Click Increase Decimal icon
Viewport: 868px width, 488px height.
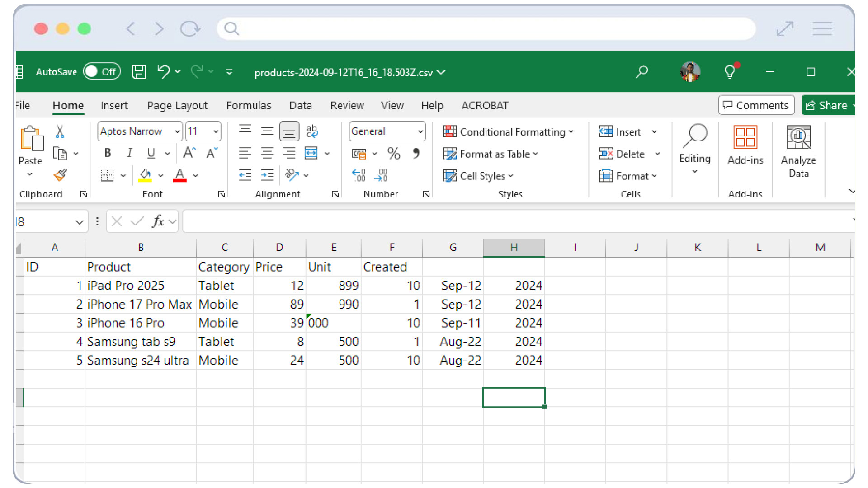click(359, 175)
